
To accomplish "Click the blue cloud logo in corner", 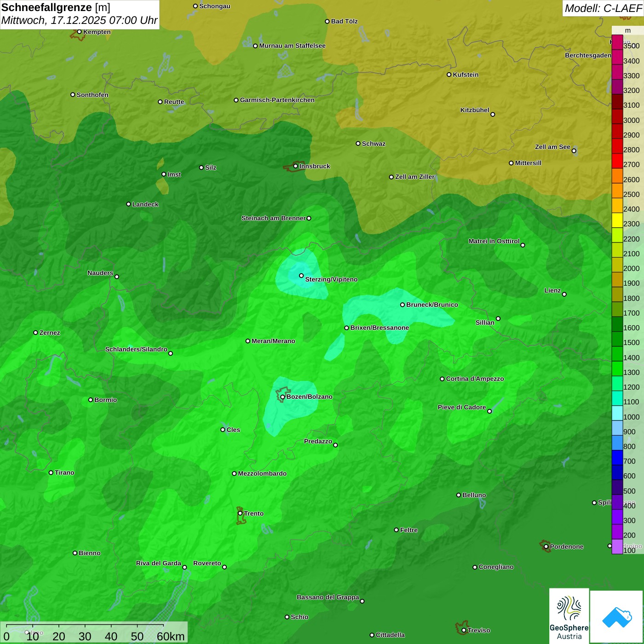I will point(617,617).
